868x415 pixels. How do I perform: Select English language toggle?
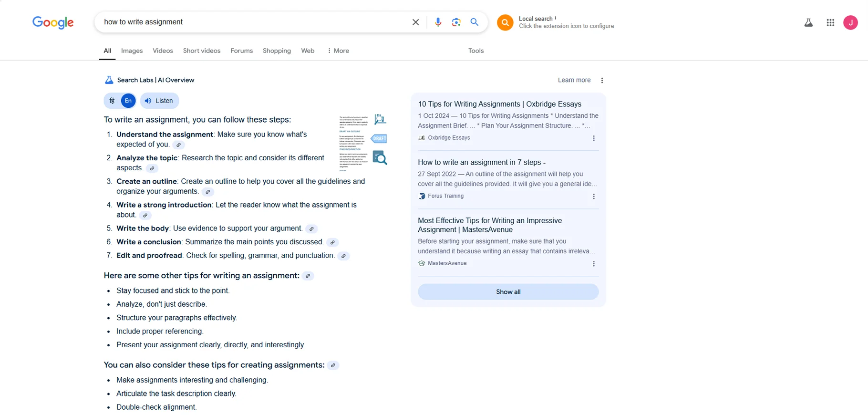point(128,101)
